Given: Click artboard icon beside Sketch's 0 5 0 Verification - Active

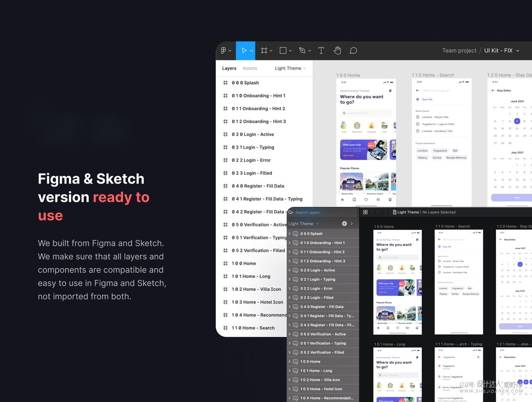Looking at the screenshot, I should pos(296,334).
